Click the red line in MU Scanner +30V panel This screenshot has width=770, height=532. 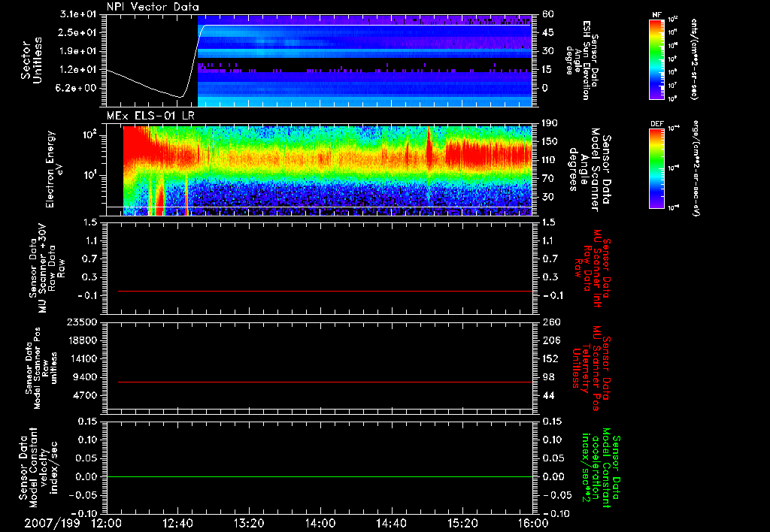(325, 291)
